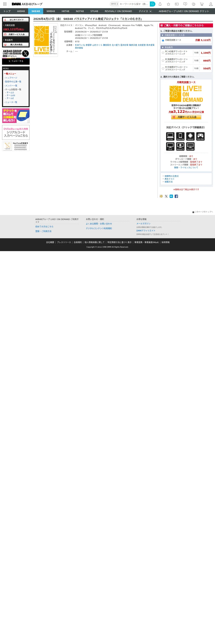Open 会社概要 footer link
Viewport: 215px width, 644px height.
[50, 242]
